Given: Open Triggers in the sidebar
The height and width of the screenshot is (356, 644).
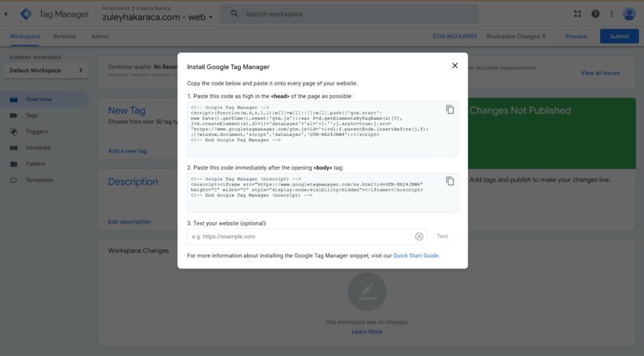Looking at the screenshot, I should [x=36, y=131].
